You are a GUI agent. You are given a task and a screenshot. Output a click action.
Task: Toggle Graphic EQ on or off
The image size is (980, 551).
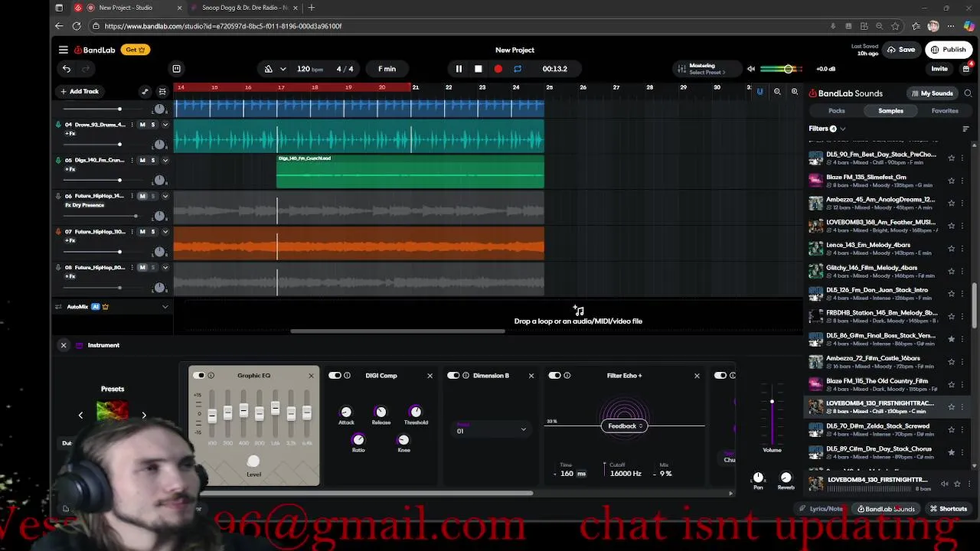pyautogui.click(x=199, y=376)
